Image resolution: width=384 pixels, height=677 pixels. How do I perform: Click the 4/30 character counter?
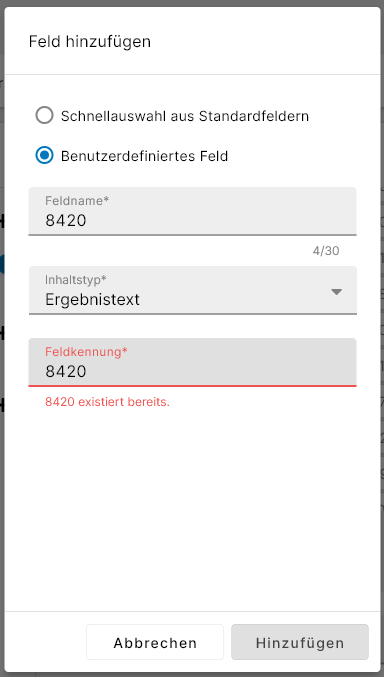[326, 251]
